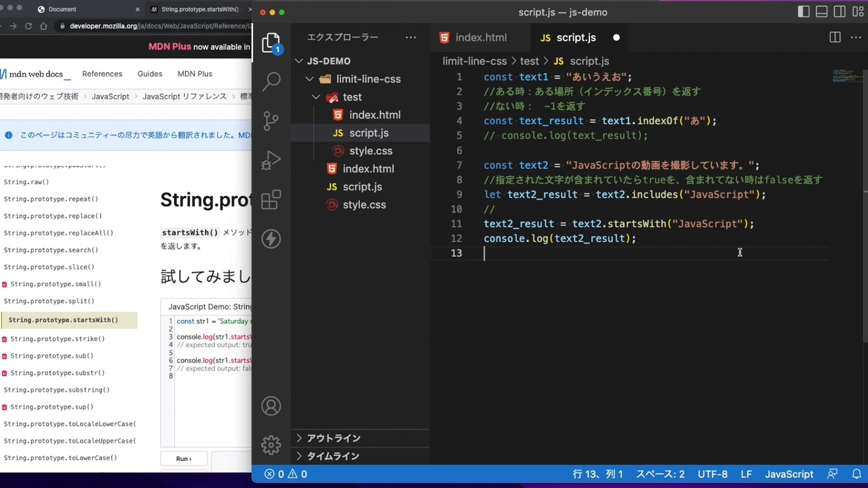Switch to the Document browser tab
The image size is (868, 488).
[x=62, y=9]
